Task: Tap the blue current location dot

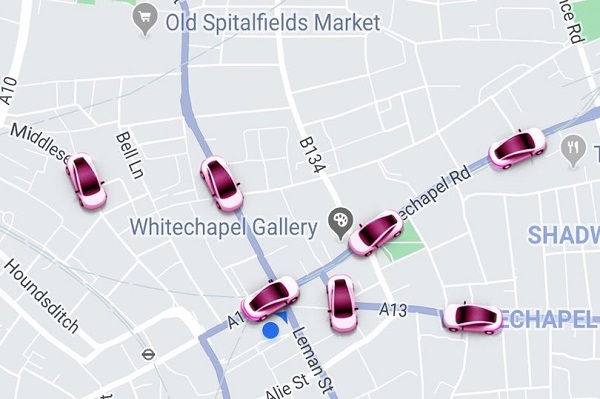Action: (x=271, y=330)
